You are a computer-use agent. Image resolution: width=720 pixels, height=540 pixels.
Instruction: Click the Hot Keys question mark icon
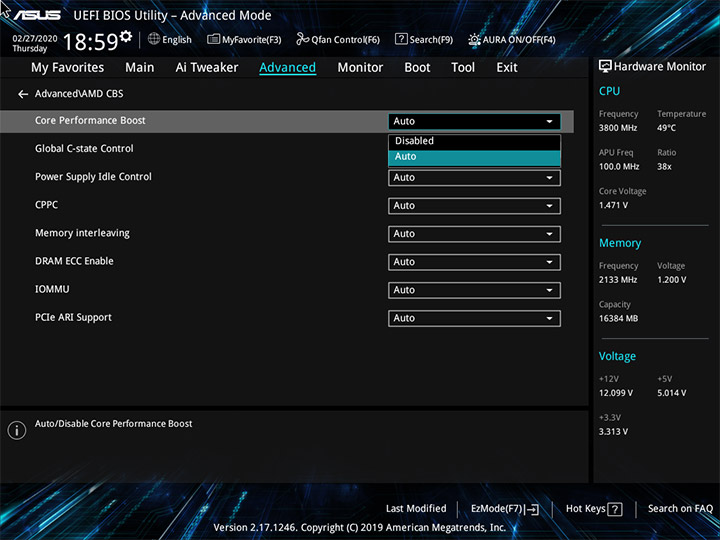[615, 509]
